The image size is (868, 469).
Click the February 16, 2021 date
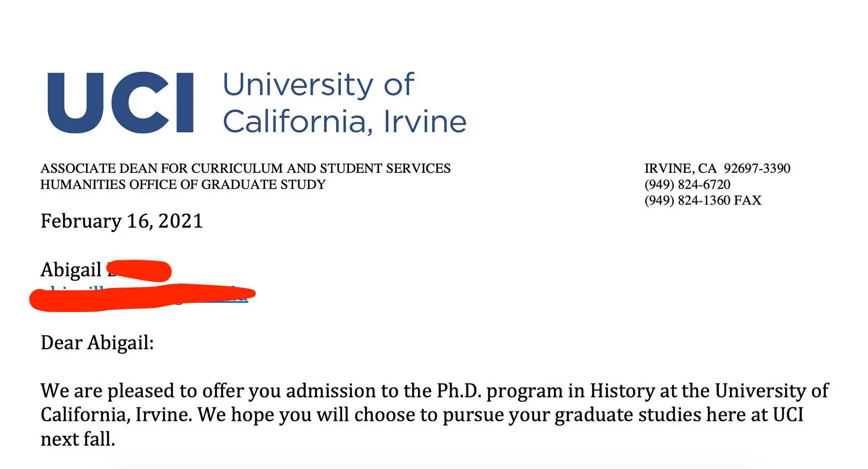[122, 221]
